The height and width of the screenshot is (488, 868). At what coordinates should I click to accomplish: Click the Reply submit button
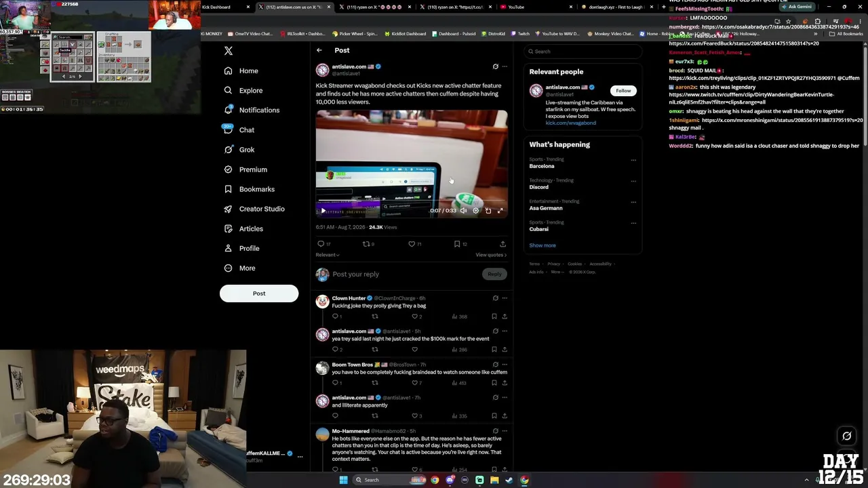(x=494, y=274)
